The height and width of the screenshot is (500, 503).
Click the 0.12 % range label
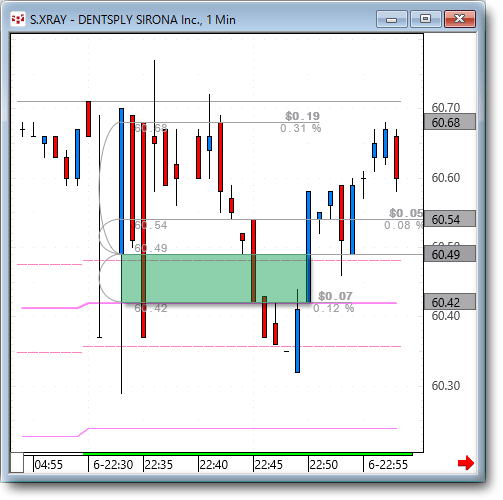(x=334, y=308)
